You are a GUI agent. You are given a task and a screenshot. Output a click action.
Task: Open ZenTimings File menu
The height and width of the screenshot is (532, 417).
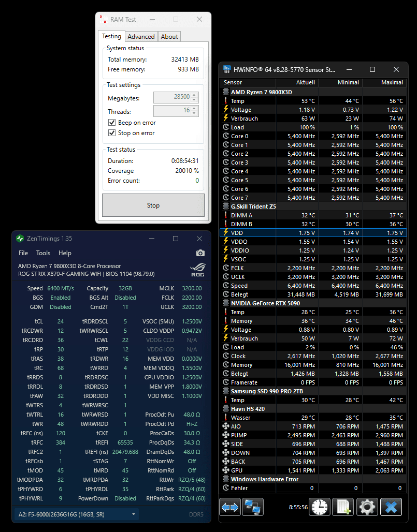tap(23, 253)
